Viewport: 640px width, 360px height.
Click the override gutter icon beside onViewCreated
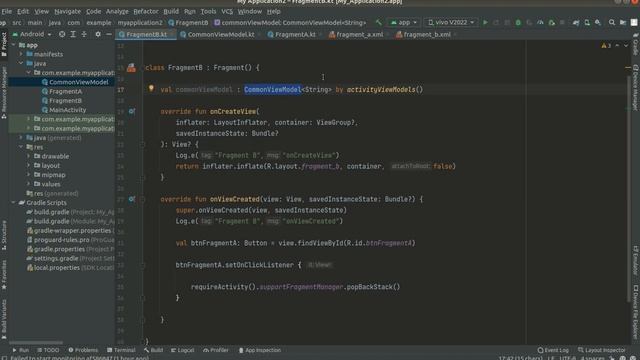(x=132, y=199)
